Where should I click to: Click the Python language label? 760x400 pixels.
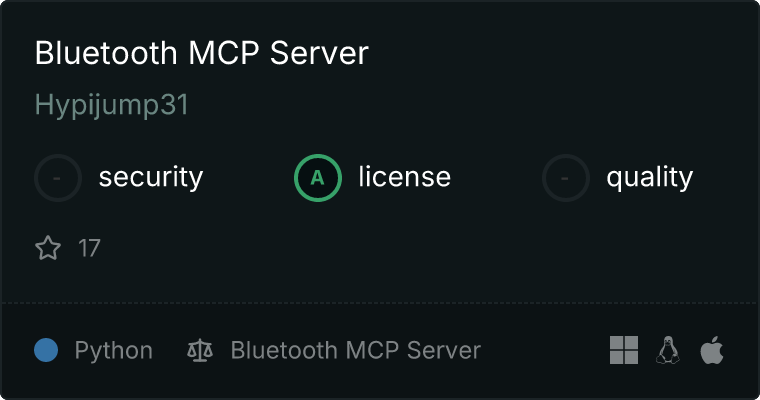click(113, 351)
